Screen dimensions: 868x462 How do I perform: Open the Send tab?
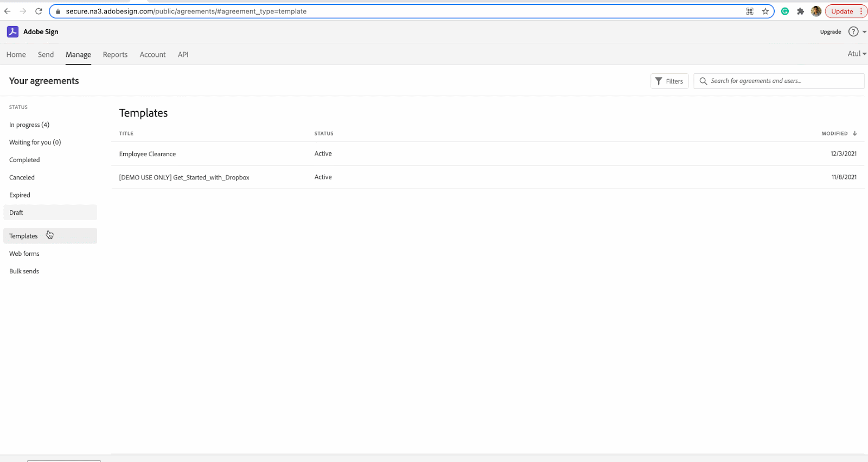(46, 55)
